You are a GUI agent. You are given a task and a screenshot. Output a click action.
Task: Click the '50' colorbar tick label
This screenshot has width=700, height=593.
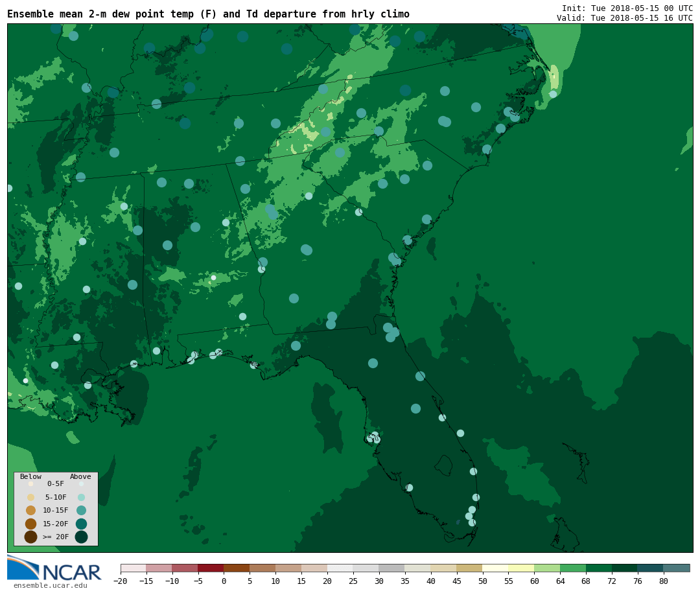click(x=483, y=581)
